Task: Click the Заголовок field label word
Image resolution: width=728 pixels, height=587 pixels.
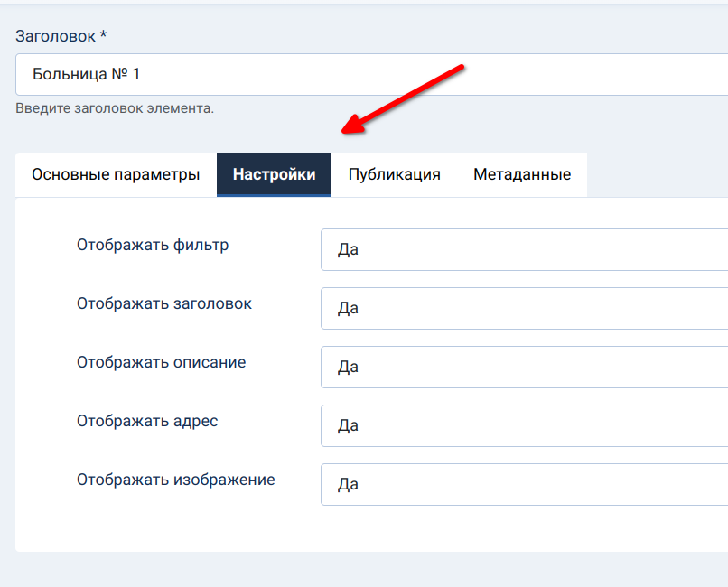Action: 56,35
